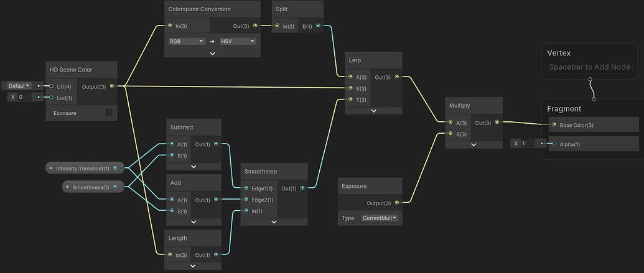Click the Intensity Threshold property node

point(85,168)
